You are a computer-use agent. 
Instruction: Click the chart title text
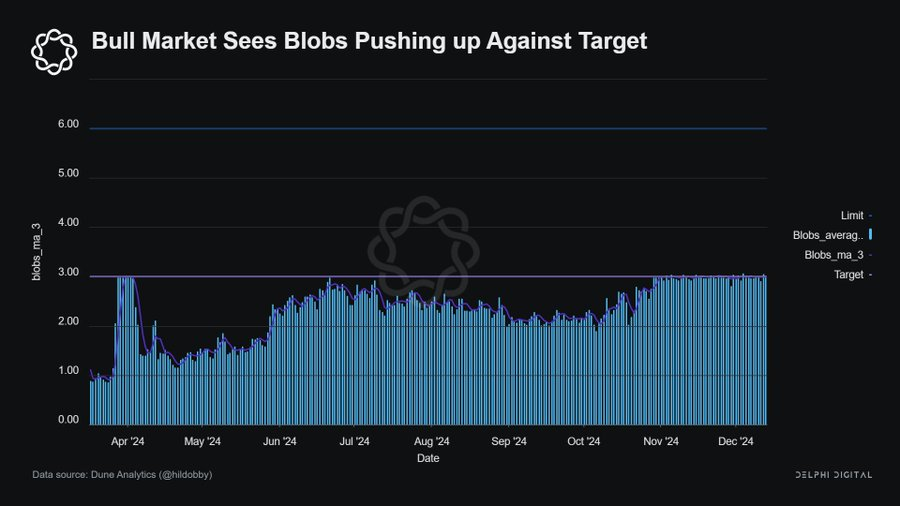(369, 42)
